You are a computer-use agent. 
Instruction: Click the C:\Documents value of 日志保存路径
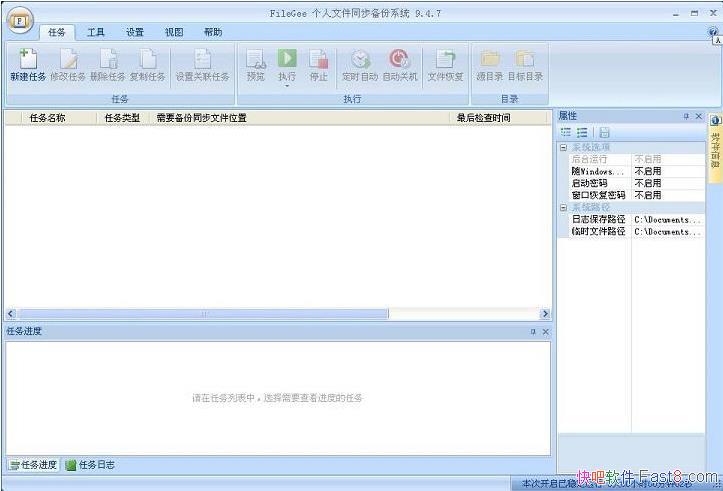tap(667, 219)
